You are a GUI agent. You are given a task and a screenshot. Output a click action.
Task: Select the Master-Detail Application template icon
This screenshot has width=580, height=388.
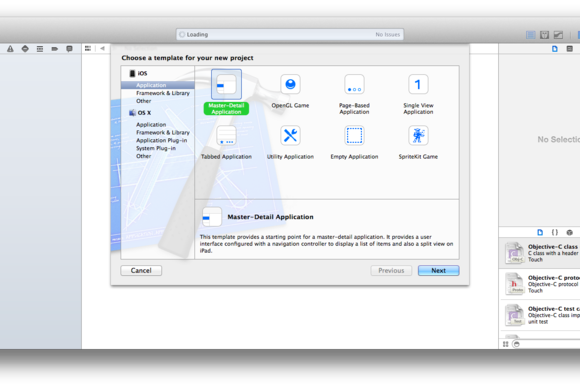(226, 84)
